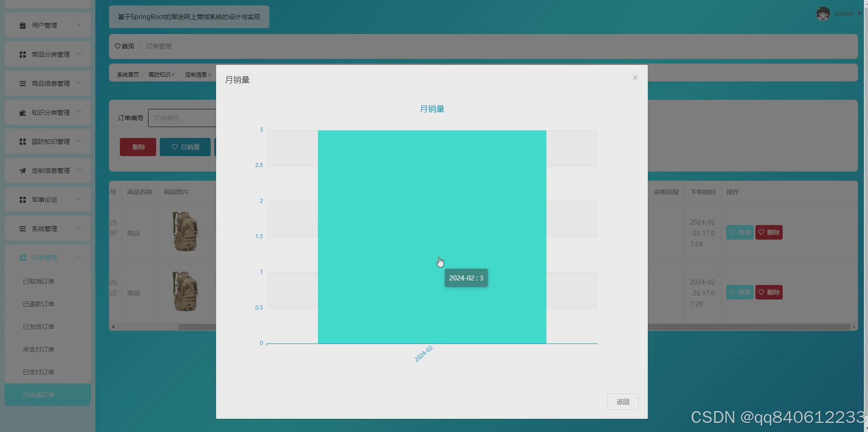Click backpack thumbnail in second order row
The width and height of the screenshot is (868, 432).
click(x=185, y=291)
